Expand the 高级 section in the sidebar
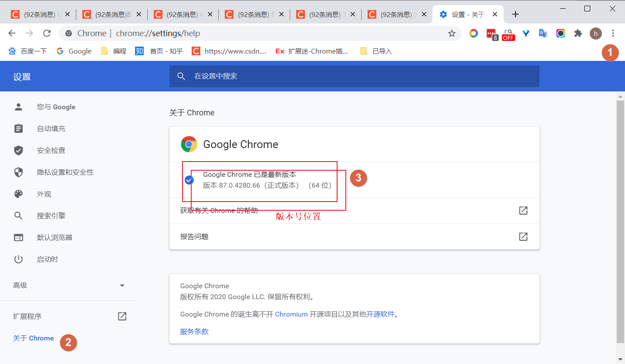This screenshot has width=625, height=364. (68, 286)
